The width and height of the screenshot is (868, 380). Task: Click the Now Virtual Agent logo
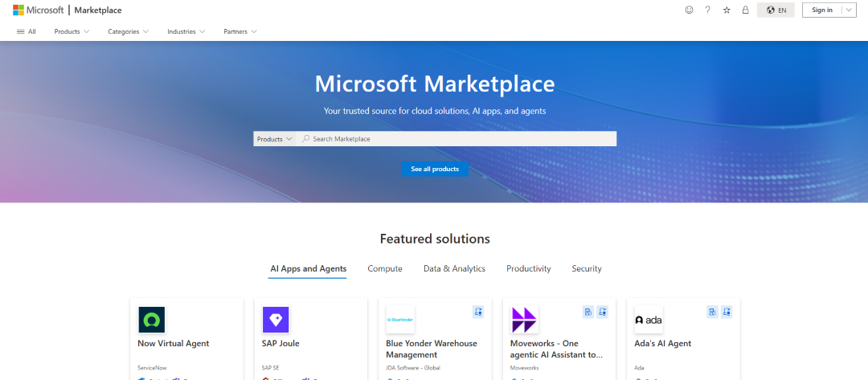point(151,320)
